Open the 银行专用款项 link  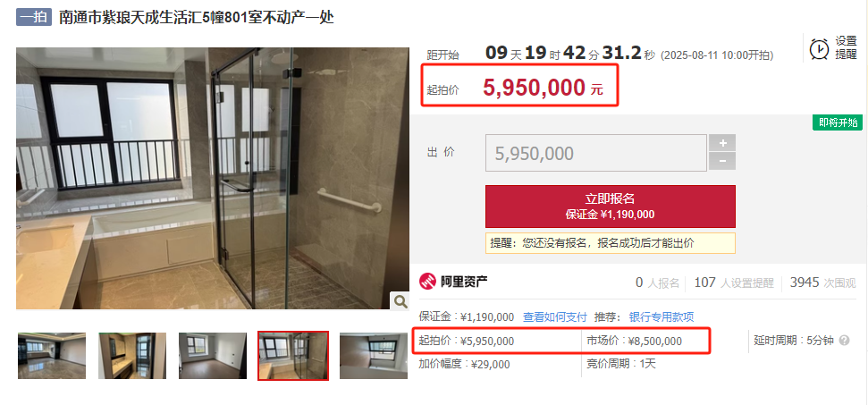661,317
